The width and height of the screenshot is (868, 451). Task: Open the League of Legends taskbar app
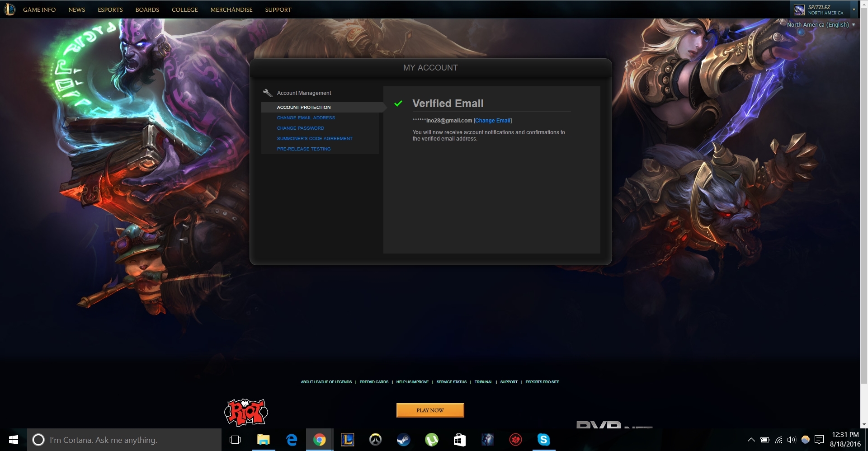point(348,440)
